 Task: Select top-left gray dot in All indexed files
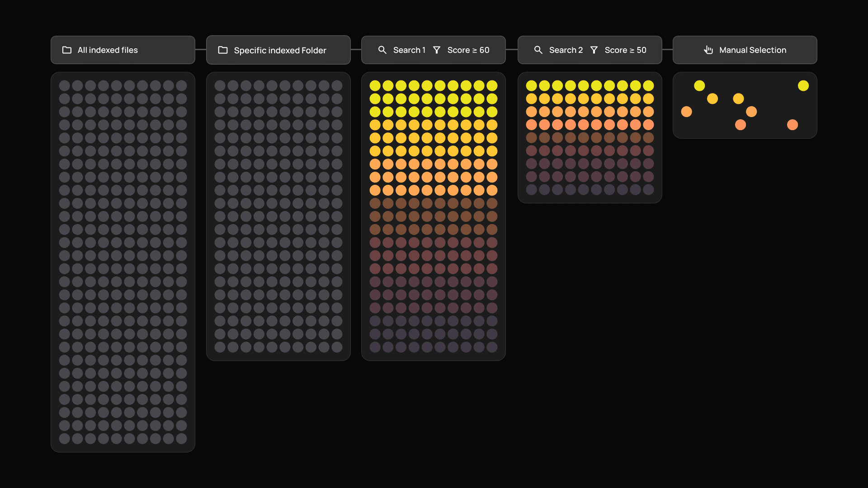(65, 86)
